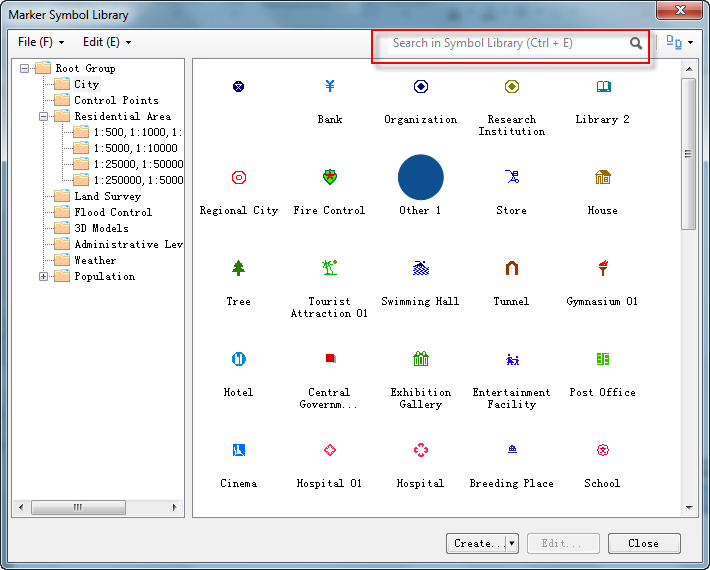Focus the Search in Symbol Library field

click(505, 44)
